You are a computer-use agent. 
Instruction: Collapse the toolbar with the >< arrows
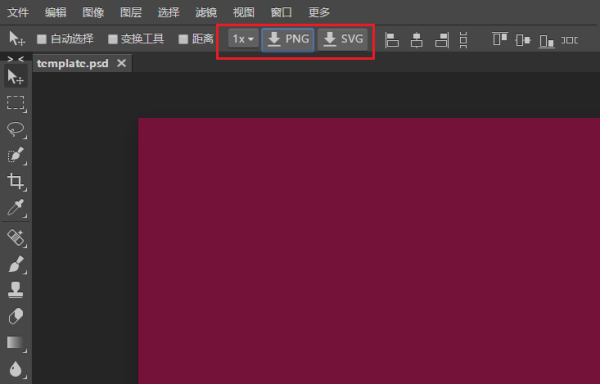point(16,59)
